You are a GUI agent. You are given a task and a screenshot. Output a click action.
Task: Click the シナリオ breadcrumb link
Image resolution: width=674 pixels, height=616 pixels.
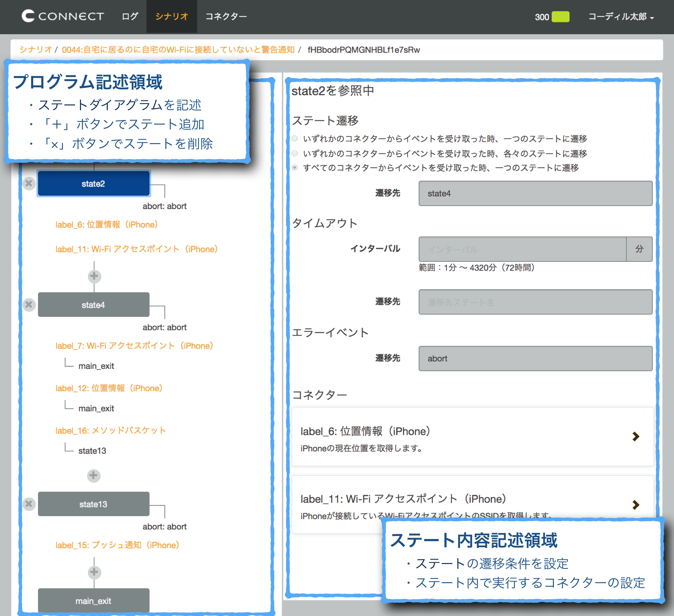pyautogui.click(x=35, y=50)
